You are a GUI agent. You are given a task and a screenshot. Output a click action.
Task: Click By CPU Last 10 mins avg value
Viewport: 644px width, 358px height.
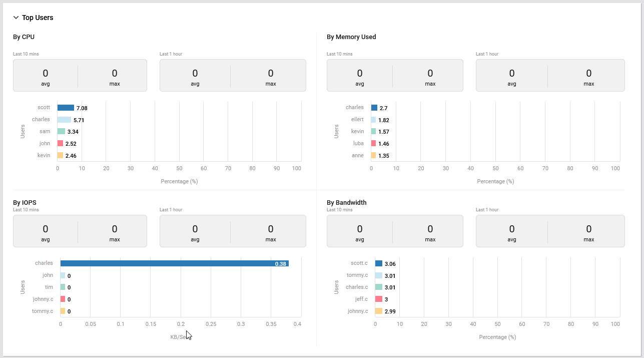(x=46, y=74)
